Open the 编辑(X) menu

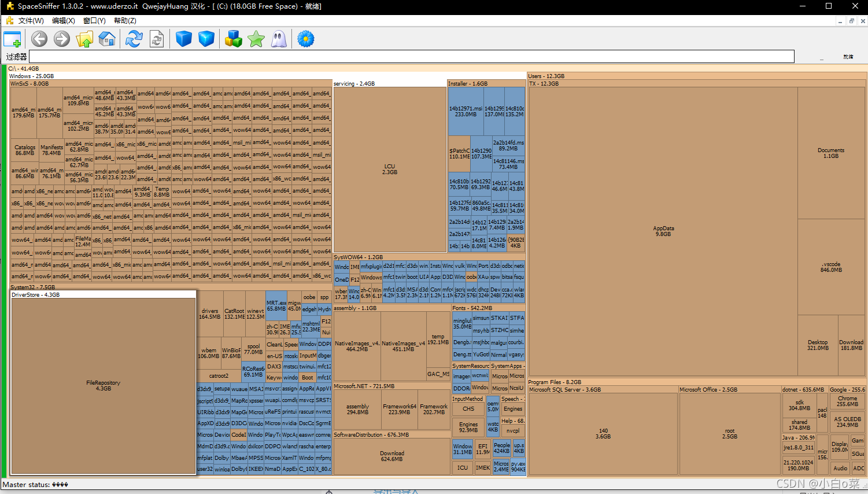click(64, 20)
